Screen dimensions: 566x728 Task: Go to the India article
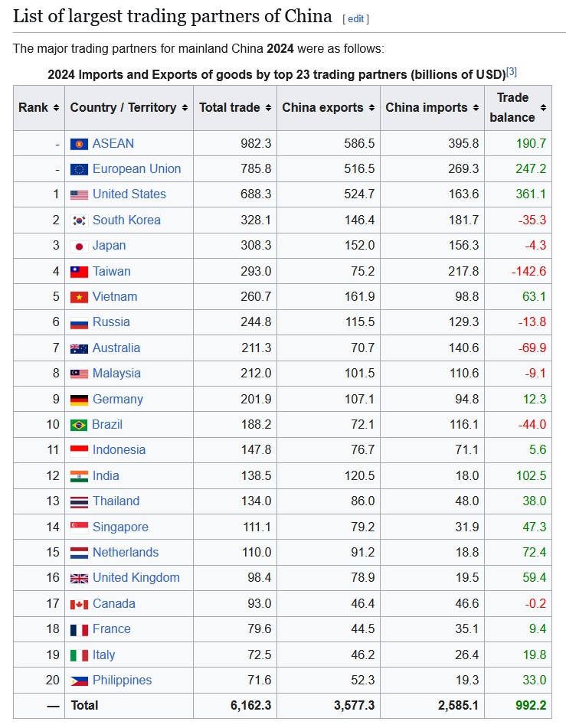[x=106, y=476]
